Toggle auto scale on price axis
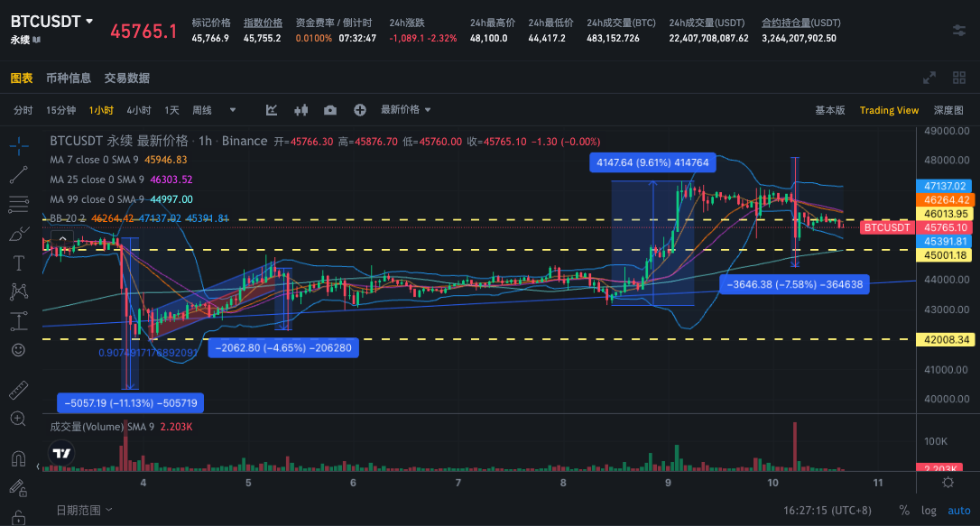Screen dimensions: 980x526 tap(958, 511)
